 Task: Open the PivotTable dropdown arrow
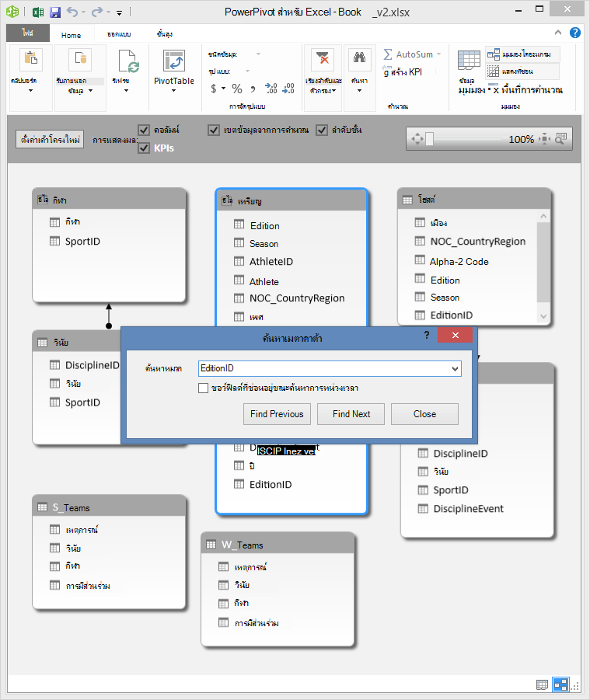click(174, 91)
